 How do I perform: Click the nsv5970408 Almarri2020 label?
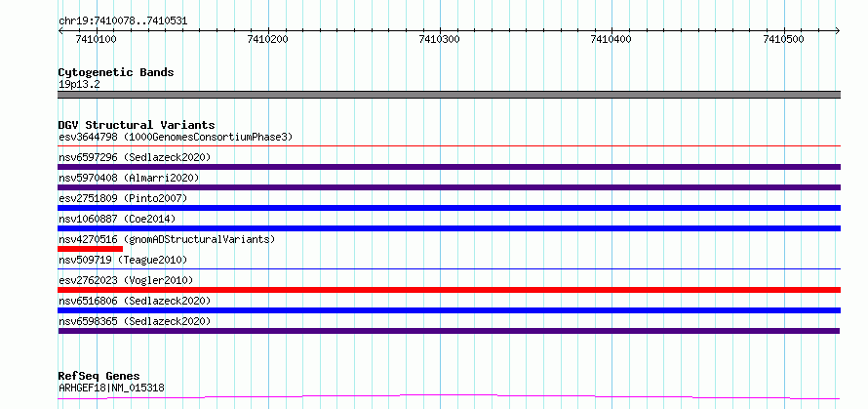(129, 178)
